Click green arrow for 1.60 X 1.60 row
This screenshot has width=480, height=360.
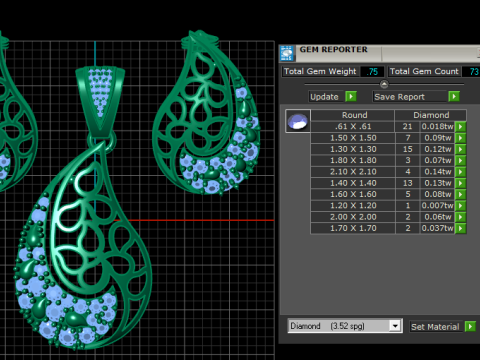point(461,194)
